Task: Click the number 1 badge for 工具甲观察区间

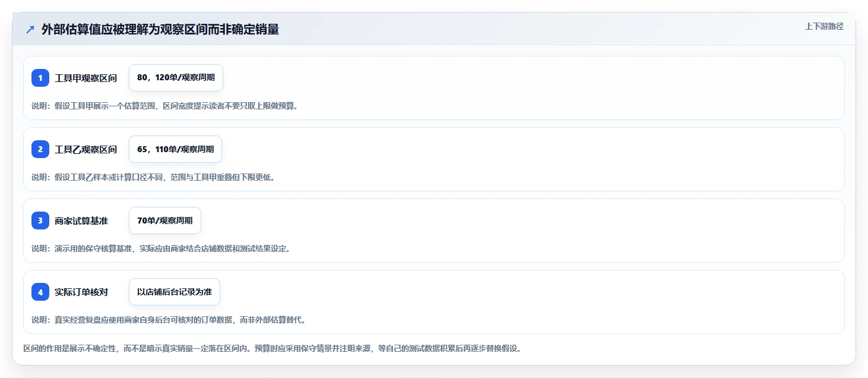Action: [x=40, y=78]
